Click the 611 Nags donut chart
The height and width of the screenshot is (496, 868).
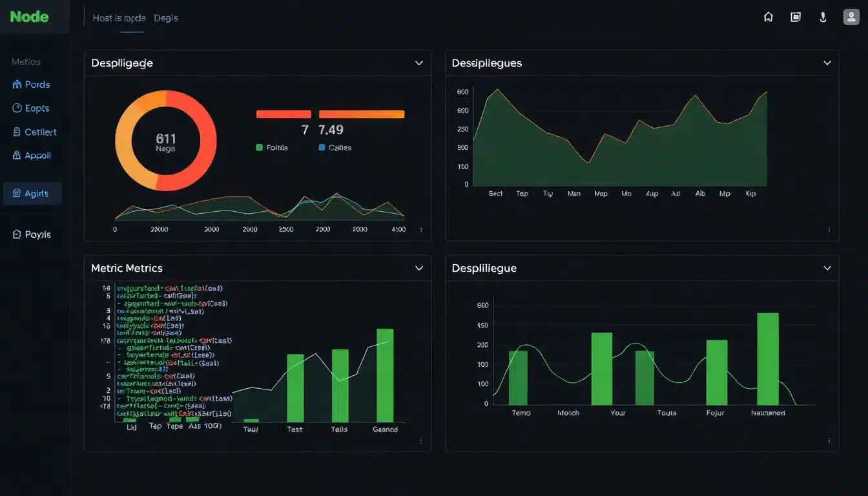click(x=165, y=140)
